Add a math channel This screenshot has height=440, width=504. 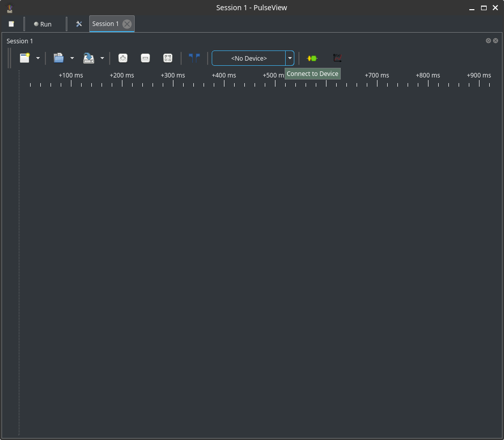337,58
